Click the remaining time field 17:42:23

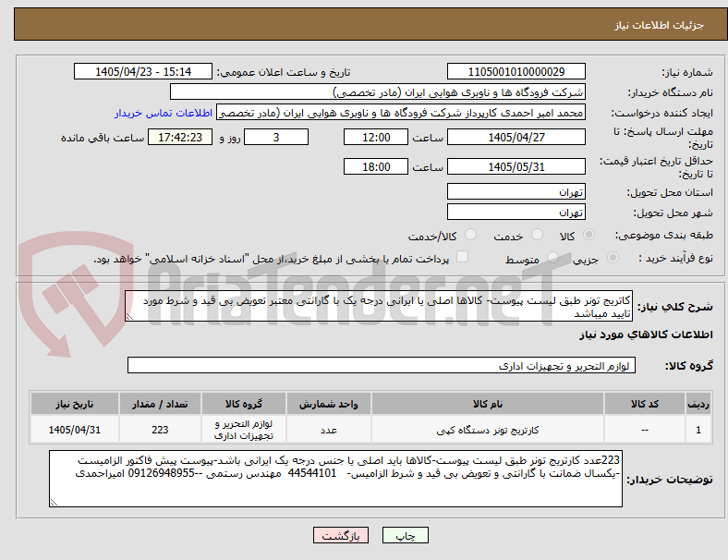tap(180, 137)
